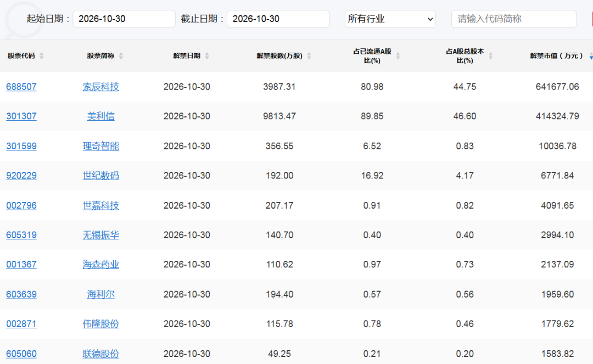
Task: Select the value 641677.06 for 索辰科技
Action: pyautogui.click(x=557, y=87)
